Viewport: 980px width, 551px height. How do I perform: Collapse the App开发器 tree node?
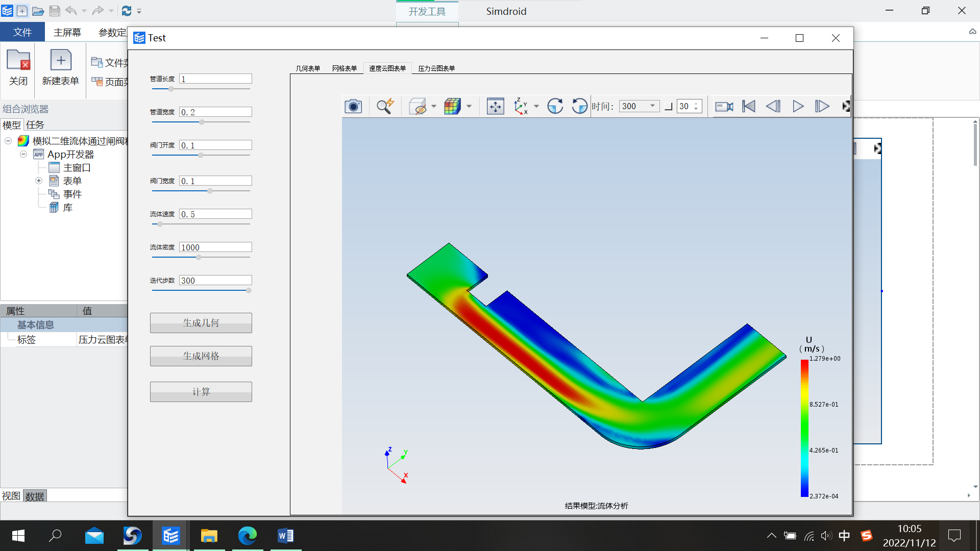point(23,154)
